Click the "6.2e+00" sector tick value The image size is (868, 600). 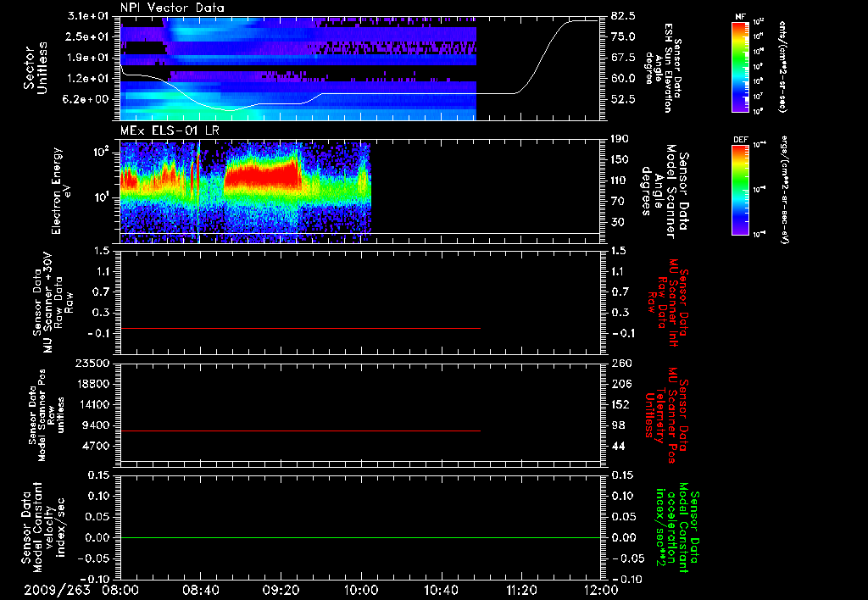pos(86,100)
